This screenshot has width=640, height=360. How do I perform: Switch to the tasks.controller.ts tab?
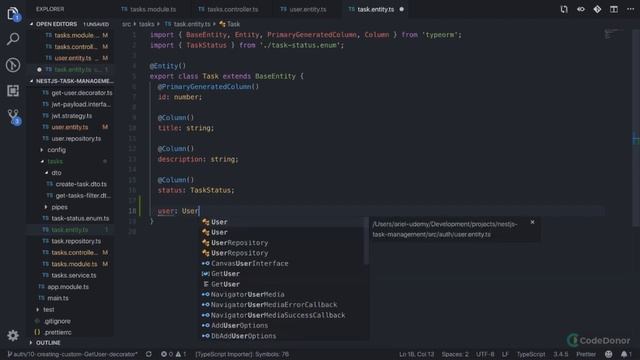[x=228, y=9]
